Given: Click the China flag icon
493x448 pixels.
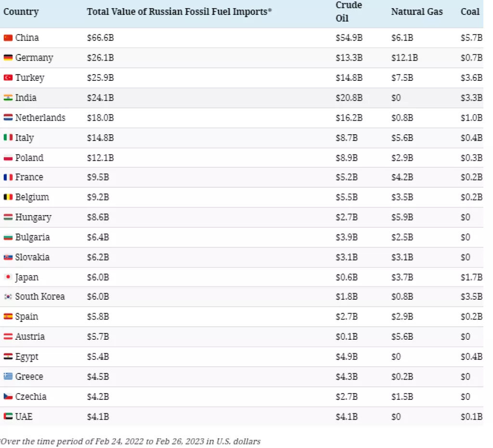Looking at the screenshot, I should 8,38.
